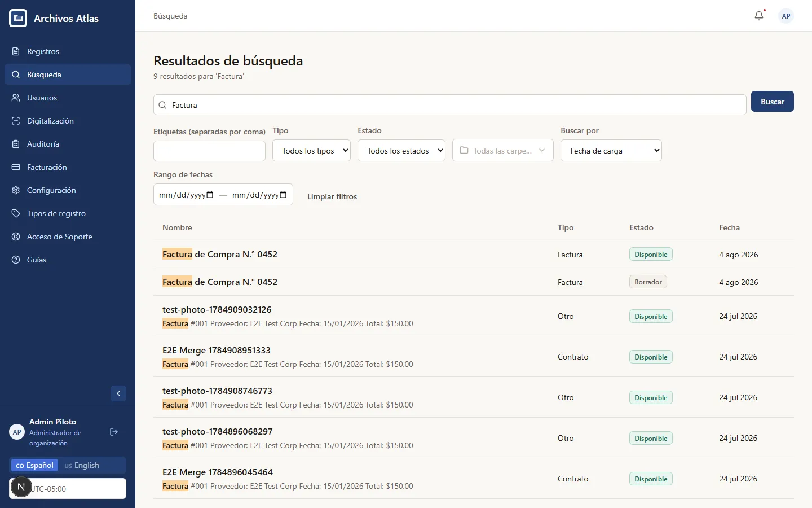812x508 pixels.
Task: Click the Nombre column header
Action: [x=177, y=227]
